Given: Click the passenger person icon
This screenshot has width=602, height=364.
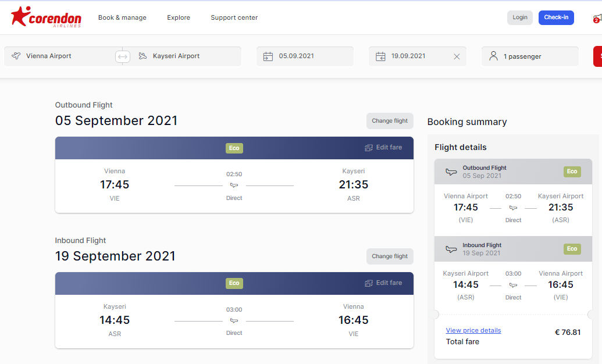Looking at the screenshot, I should [493, 56].
